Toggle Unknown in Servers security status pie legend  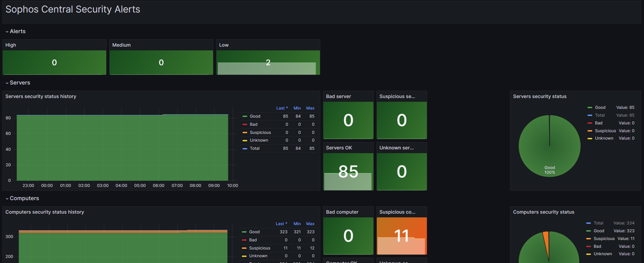coord(604,138)
